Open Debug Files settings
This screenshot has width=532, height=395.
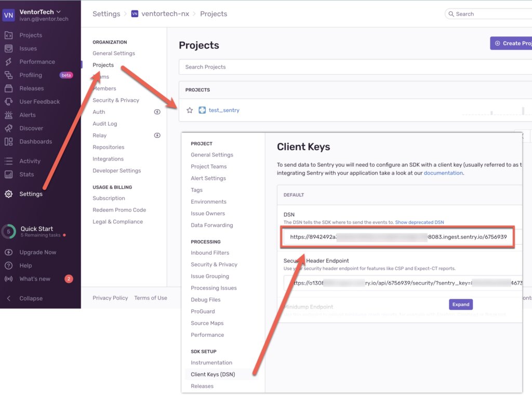click(206, 300)
